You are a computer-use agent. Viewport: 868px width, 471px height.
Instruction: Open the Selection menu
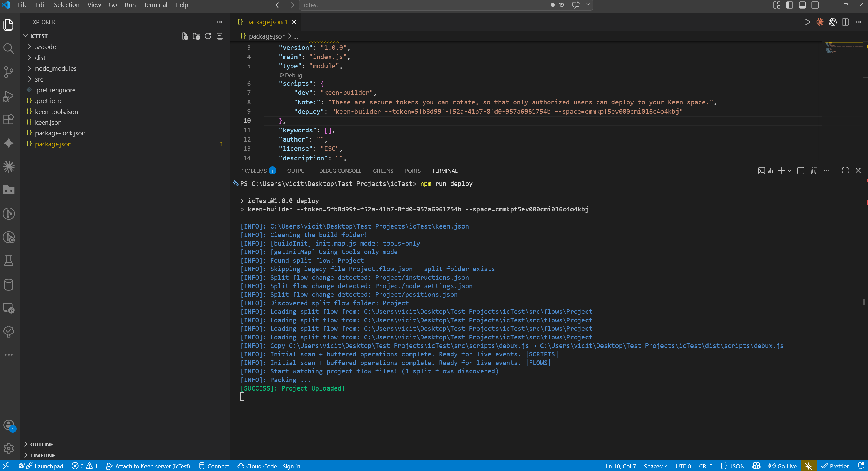66,5
